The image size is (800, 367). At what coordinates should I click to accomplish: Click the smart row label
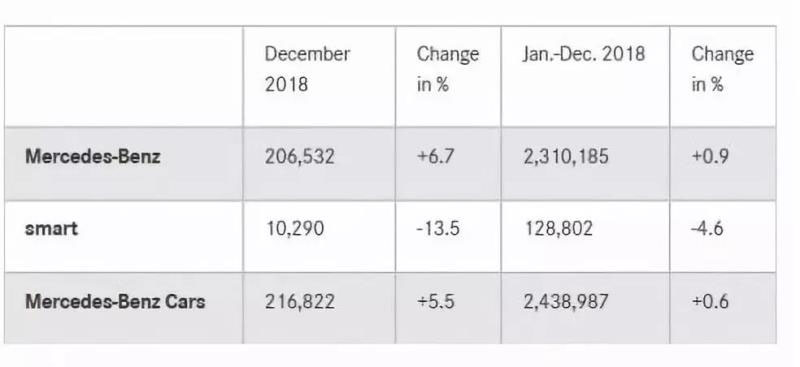click(52, 228)
